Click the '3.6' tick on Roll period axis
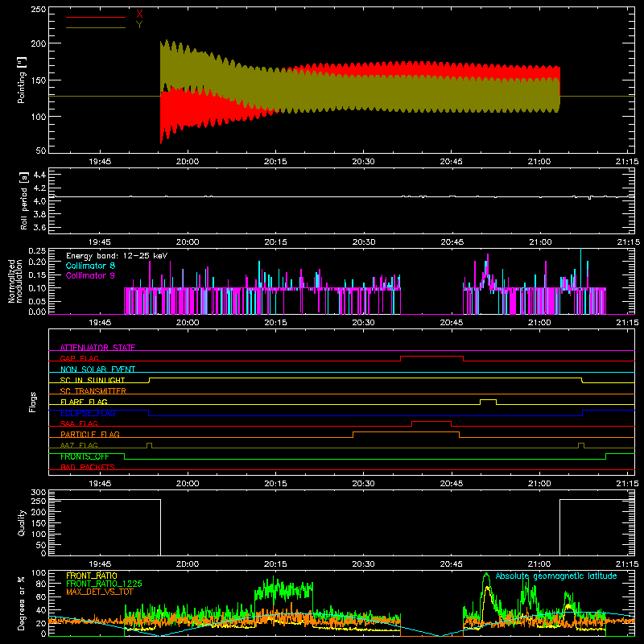The height and width of the screenshot is (644, 644). 39,228
